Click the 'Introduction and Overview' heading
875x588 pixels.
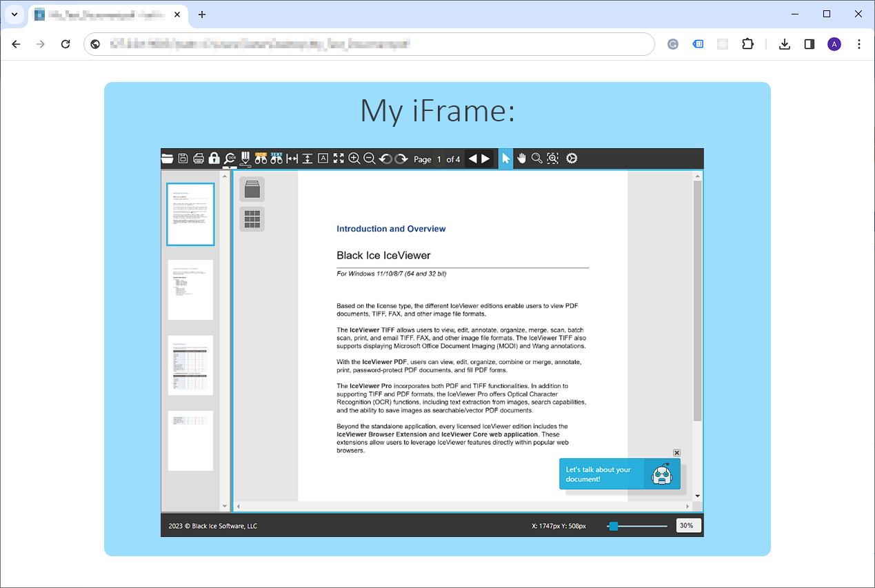tap(391, 229)
